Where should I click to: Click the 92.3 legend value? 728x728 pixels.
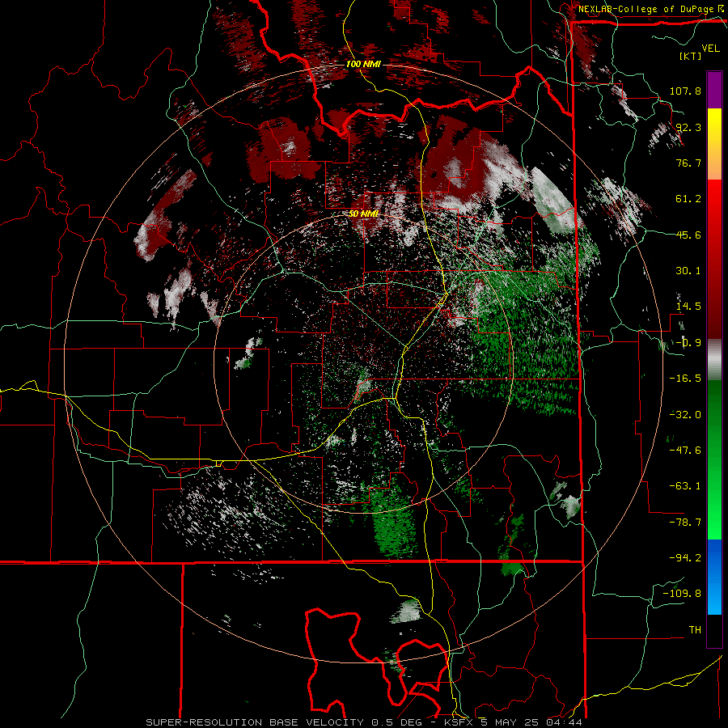(688, 127)
